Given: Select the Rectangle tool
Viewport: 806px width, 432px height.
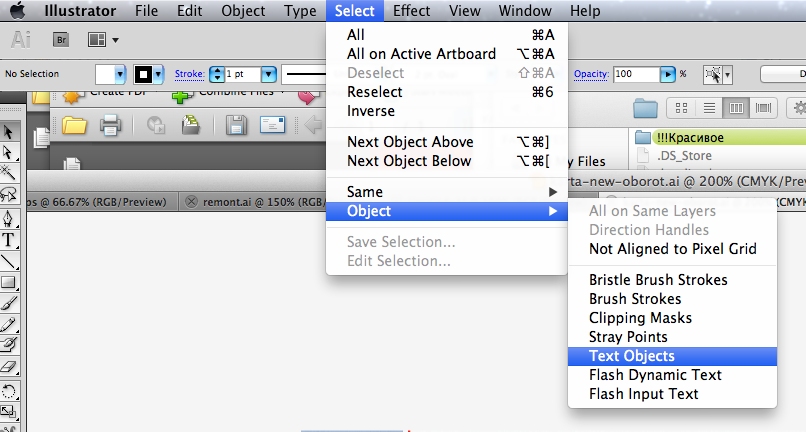Looking at the screenshot, I should pos(9,282).
